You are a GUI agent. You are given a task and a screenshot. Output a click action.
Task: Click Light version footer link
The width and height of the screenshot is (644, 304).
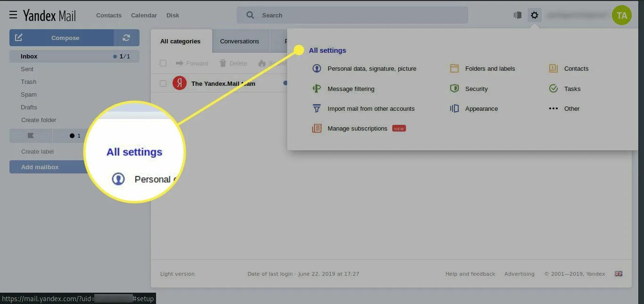[x=177, y=274]
